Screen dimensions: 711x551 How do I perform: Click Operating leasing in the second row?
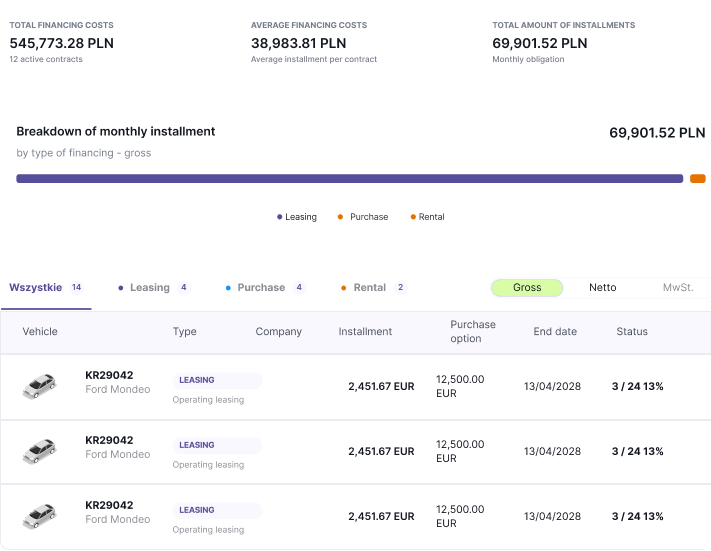(x=208, y=465)
